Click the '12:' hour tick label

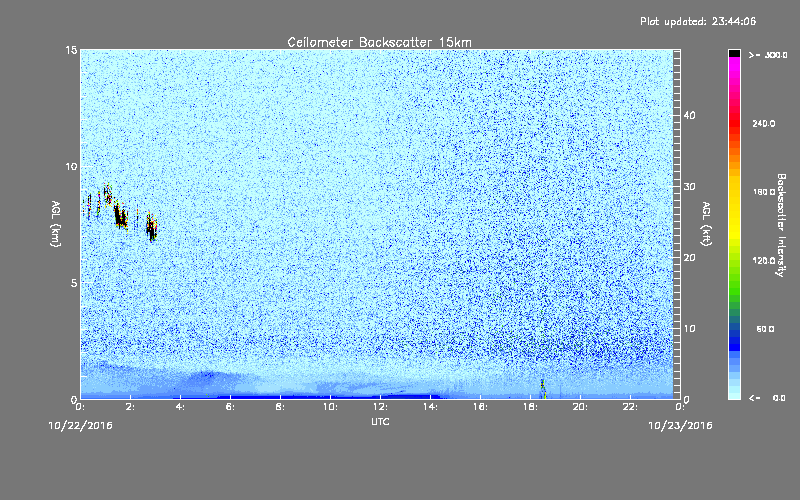pos(381,407)
